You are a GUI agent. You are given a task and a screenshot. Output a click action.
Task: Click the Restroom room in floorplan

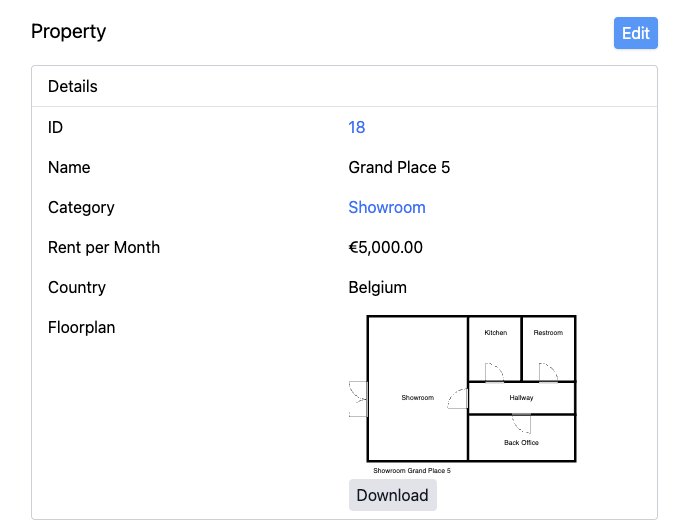[548, 349]
